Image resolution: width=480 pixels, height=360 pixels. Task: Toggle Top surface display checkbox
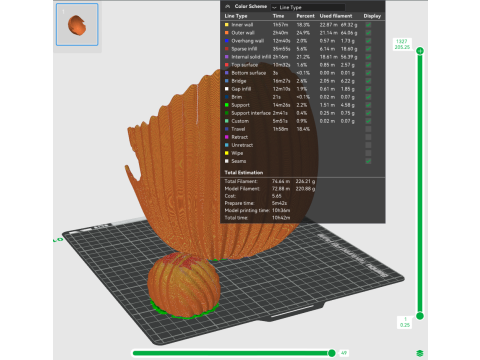click(368, 65)
